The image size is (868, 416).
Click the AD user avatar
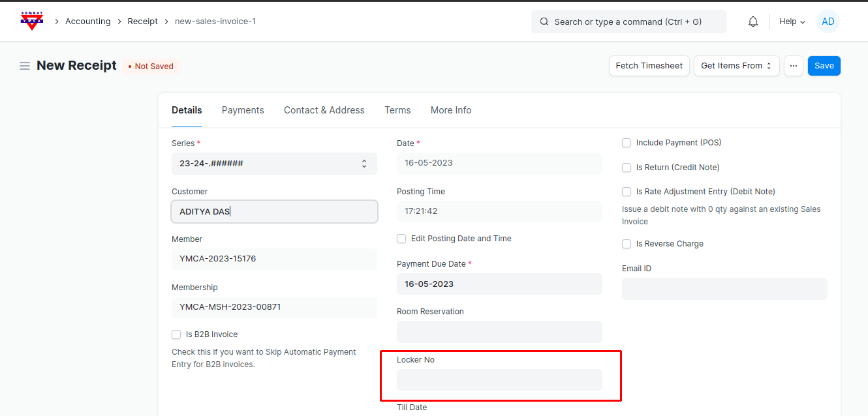click(828, 22)
